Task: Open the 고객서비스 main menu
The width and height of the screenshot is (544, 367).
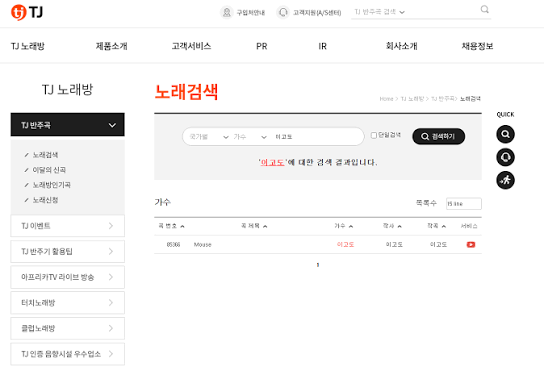Action: pos(191,46)
